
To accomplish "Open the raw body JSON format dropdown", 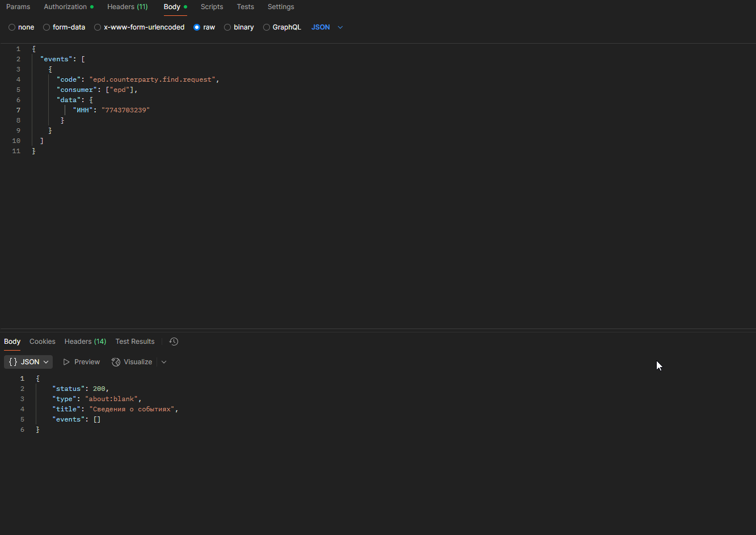I will point(327,27).
